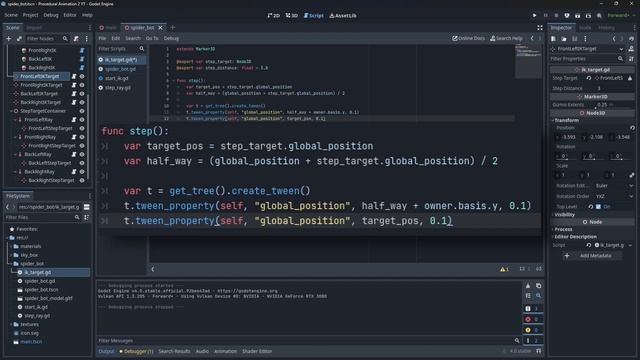640x360 pixels.
Task: Load resource folder icon in Inspector
Action: coord(564,39)
